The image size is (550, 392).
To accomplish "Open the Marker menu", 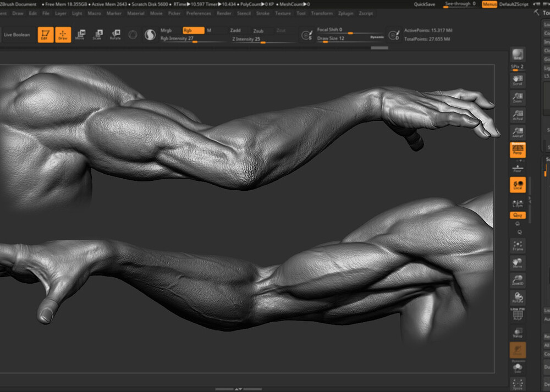I will click(114, 13).
